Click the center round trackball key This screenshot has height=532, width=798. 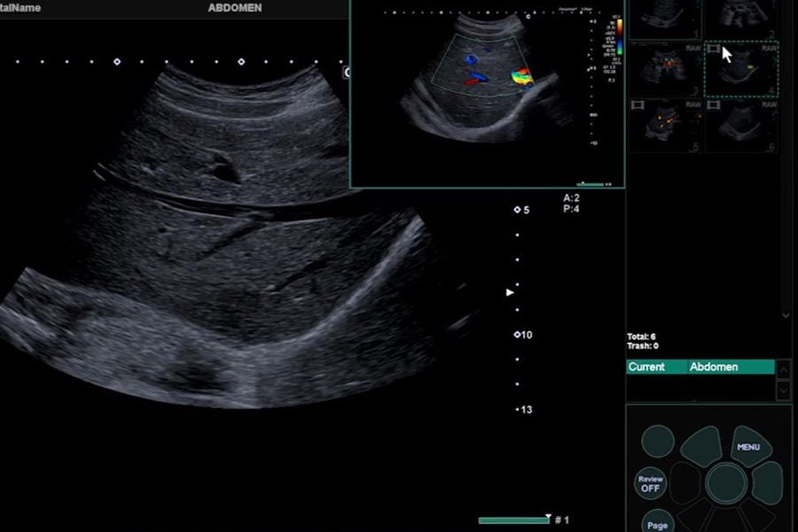(x=726, y=483)
